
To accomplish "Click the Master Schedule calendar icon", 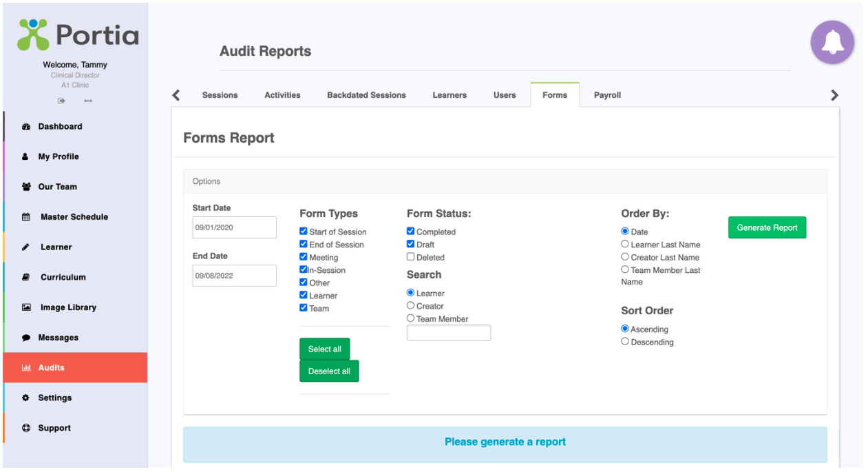I will coord(26,217).
